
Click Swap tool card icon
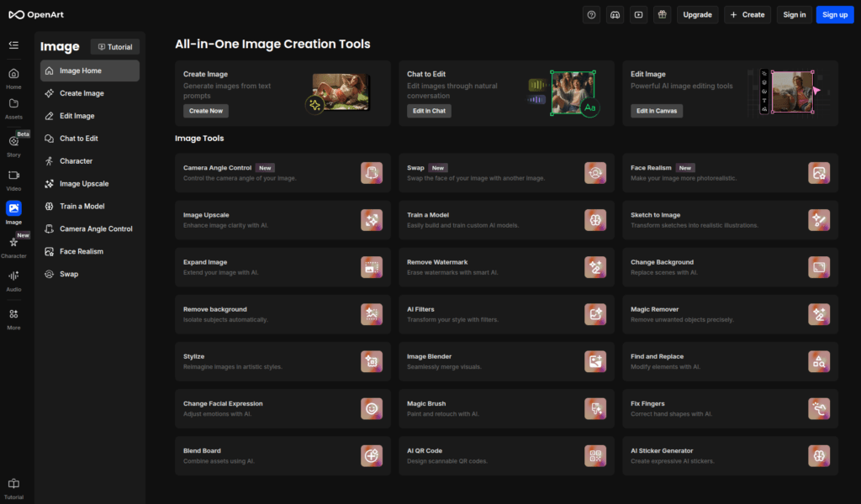(595, 173)
